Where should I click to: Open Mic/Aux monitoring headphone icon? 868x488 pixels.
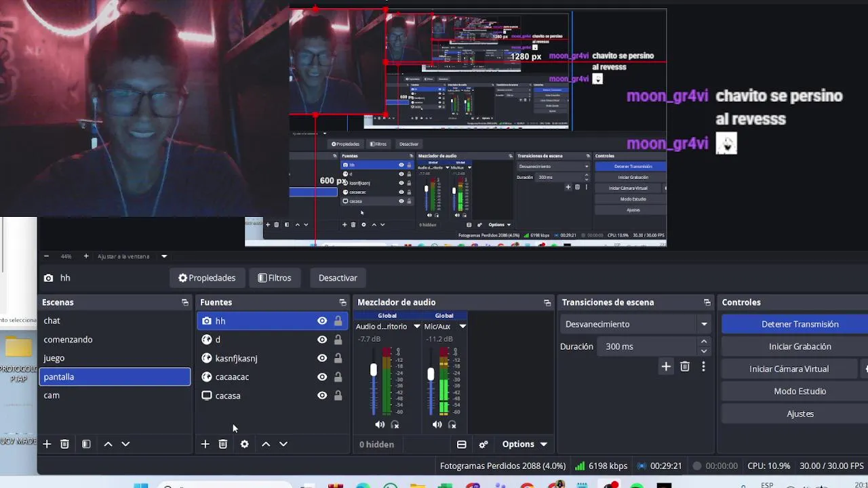452,424
